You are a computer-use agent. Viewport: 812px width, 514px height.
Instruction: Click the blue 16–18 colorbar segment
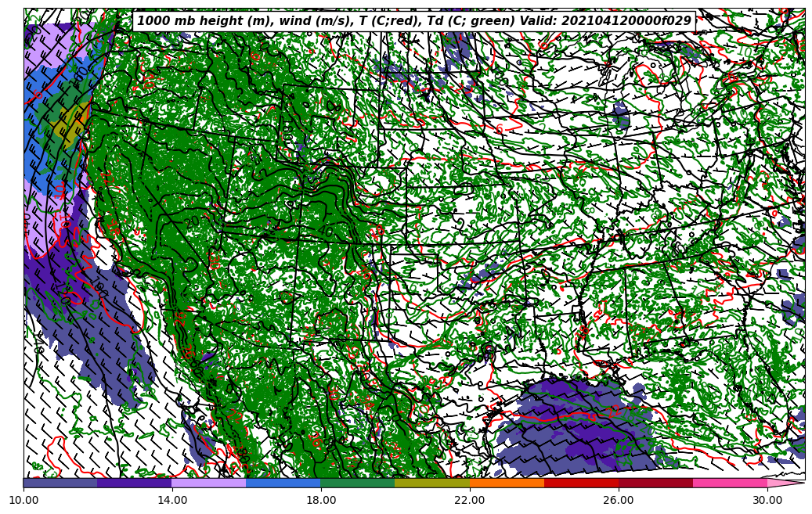coord(283,483)
